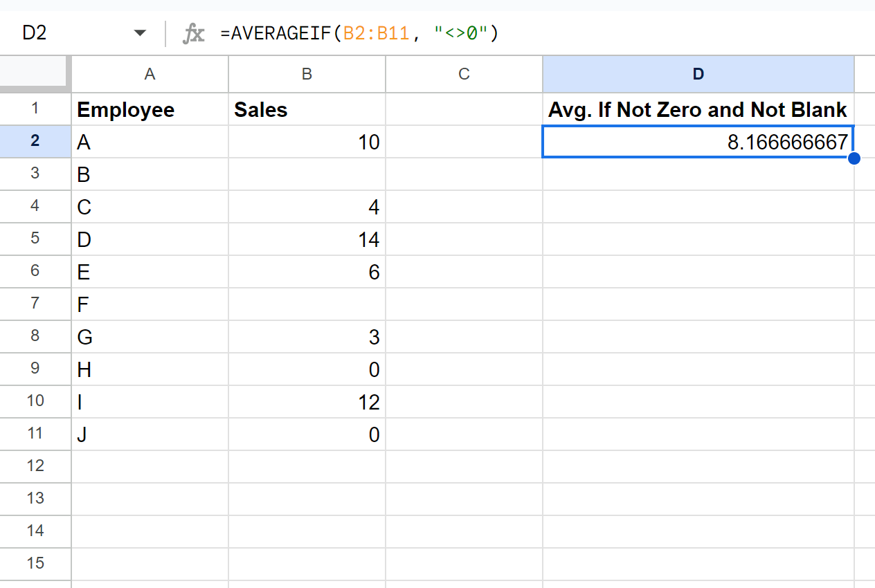
Task: Click the AVERAGEIF formula in formula bar
Action: point(359,33)
